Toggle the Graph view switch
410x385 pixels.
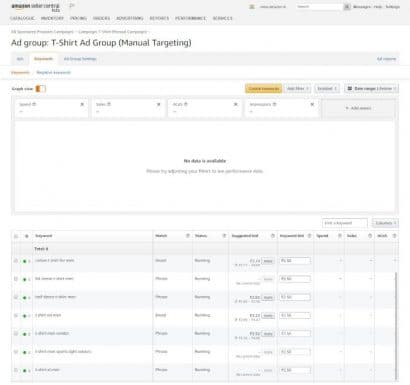(x=41, y=89)
